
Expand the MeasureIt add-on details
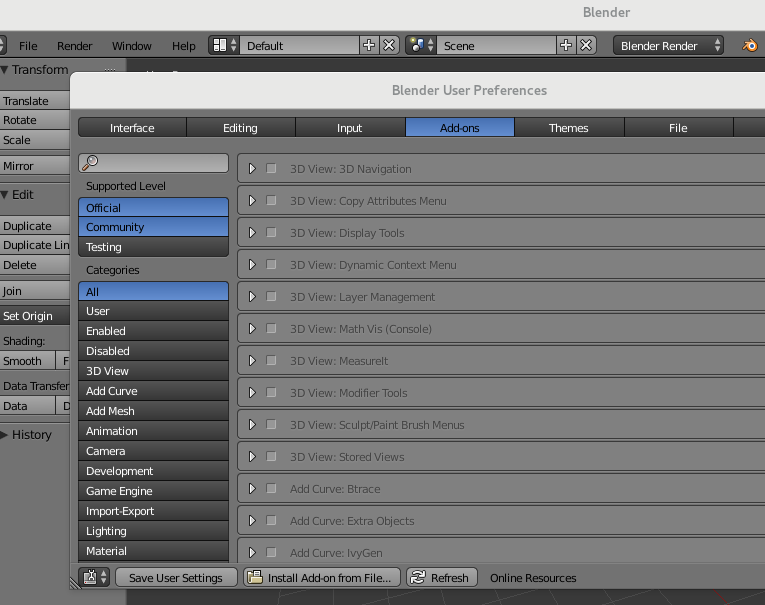pos(252,361)
